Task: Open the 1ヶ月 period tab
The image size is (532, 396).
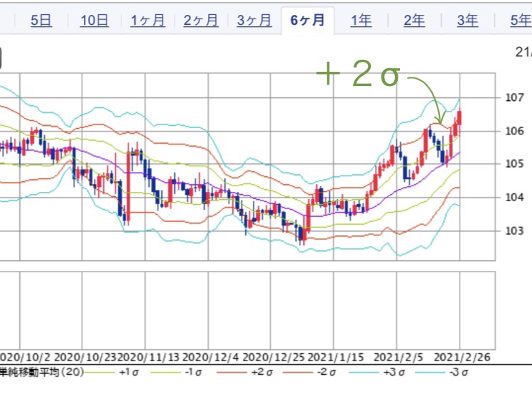Action: tap(148, 21)
